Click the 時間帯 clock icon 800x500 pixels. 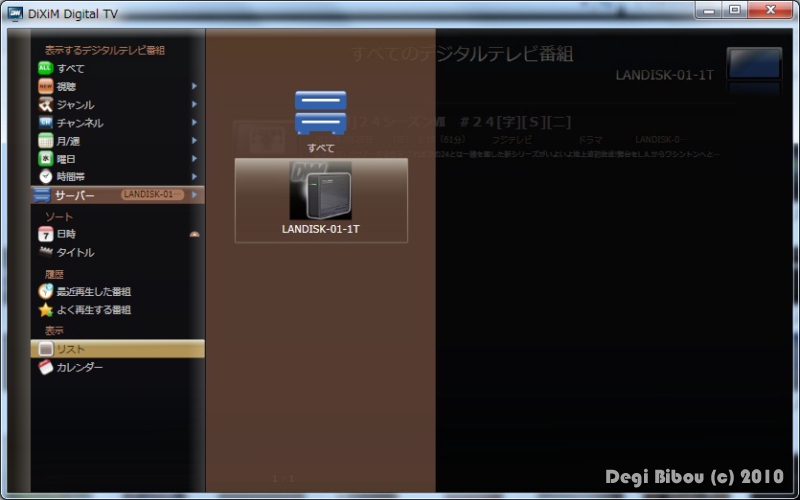coord(45,177)
